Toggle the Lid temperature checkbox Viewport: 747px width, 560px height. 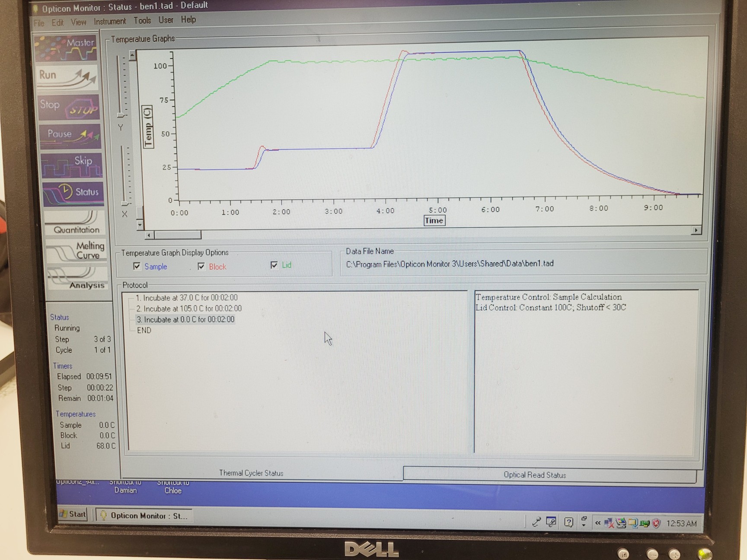click(274, 265)
